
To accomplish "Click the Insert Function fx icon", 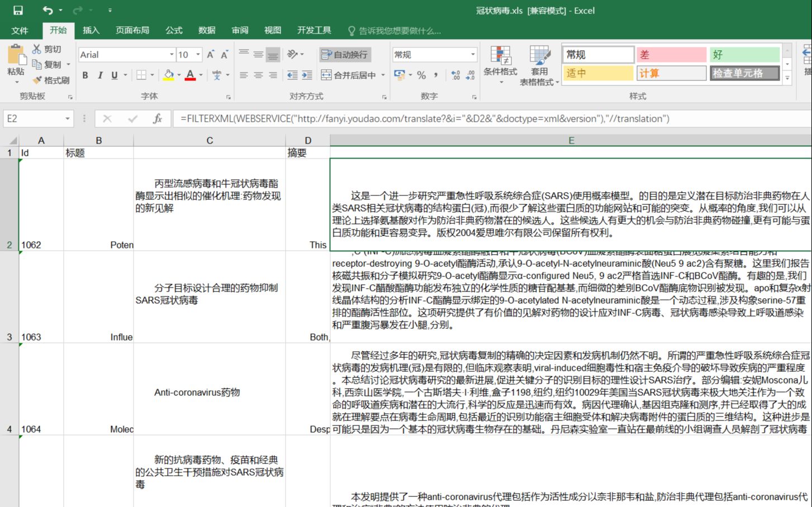I will pyautogui.click(x=158, y=118).
